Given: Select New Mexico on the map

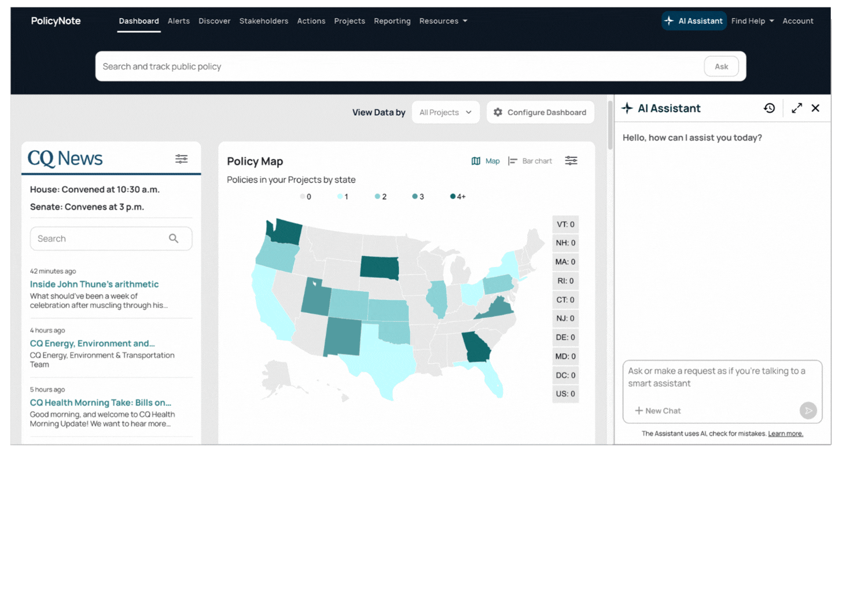Looking at the screenshot, I should point(342,336).
